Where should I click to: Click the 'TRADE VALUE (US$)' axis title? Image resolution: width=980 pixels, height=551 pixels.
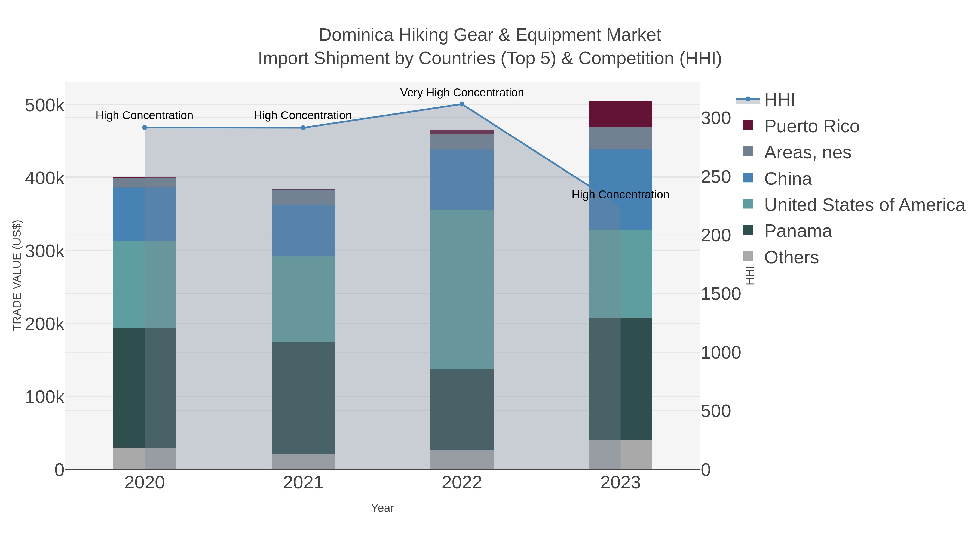pyautogui.click(x=17, y=275)
